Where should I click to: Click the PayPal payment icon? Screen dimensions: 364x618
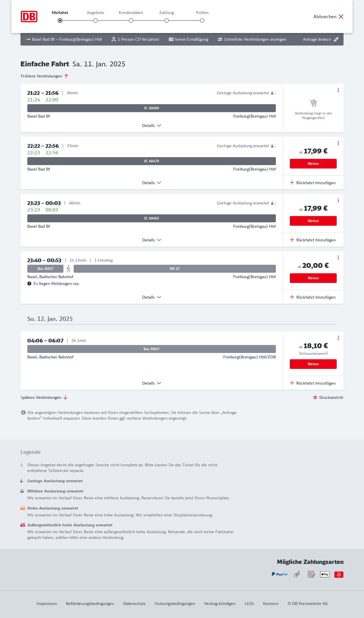click(280, 574)
